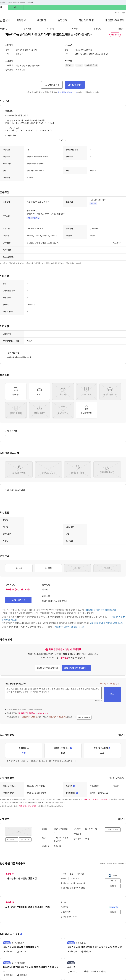Open 자동차부품 사출 개발팀 신입 모집 posting

point(21,878)
